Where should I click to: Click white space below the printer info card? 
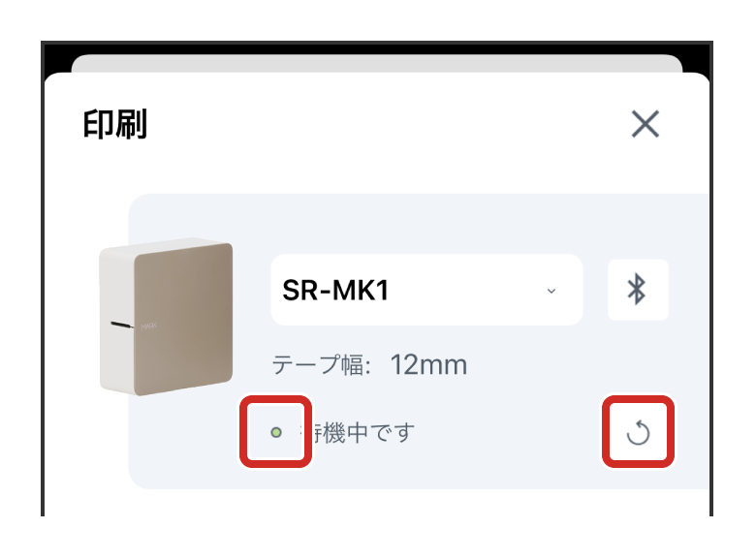pos(377,503)
